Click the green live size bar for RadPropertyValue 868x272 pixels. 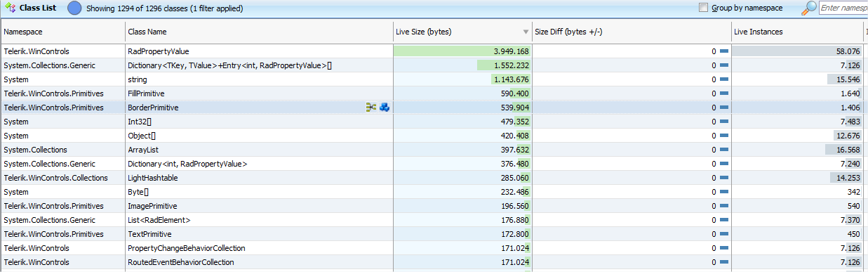point(462,51)
